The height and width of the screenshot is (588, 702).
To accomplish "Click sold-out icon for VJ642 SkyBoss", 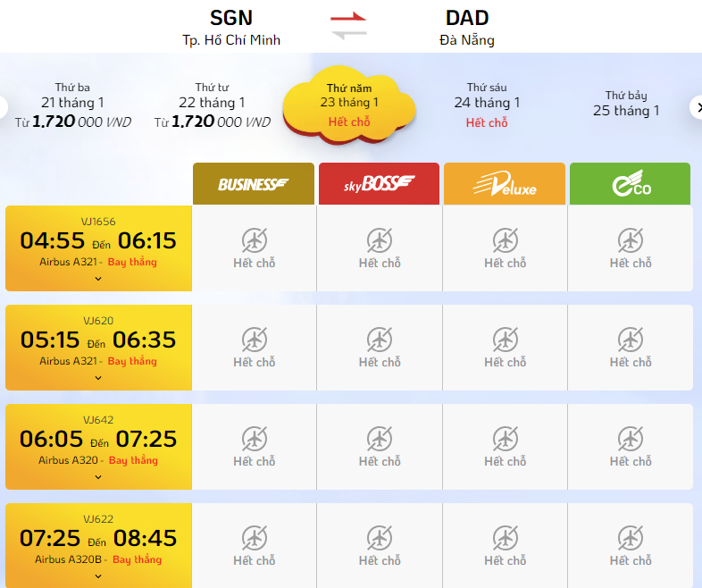I will pyautogui.click(x=380, y=438).
